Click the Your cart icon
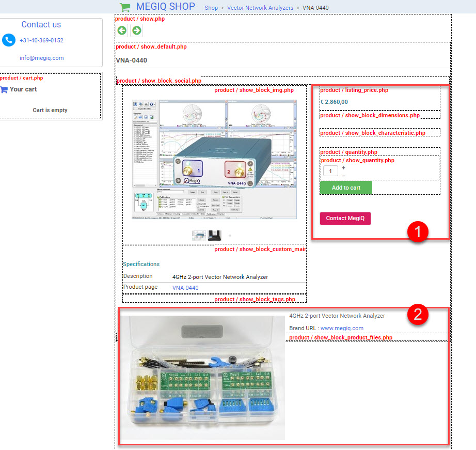476x450 pixels. [x=4, y=89]
